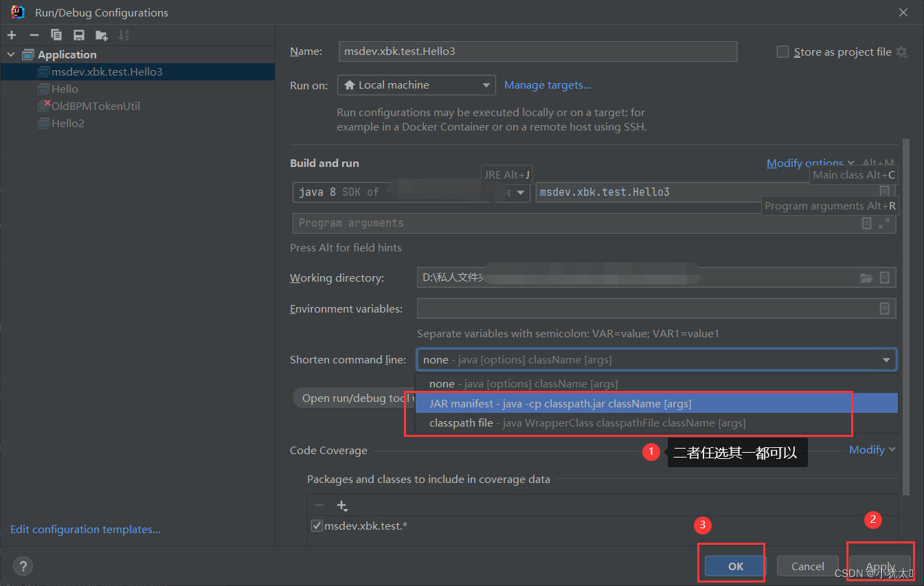The image size is (924, 586).
Task: Choose the none shorten option
Action: coord(657,384)
